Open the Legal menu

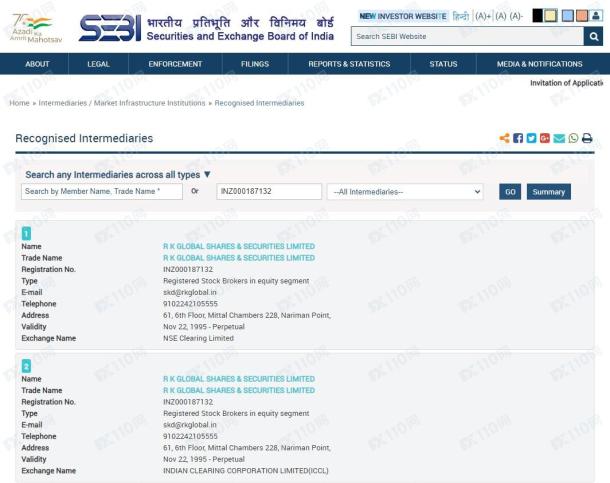point(98,64)
